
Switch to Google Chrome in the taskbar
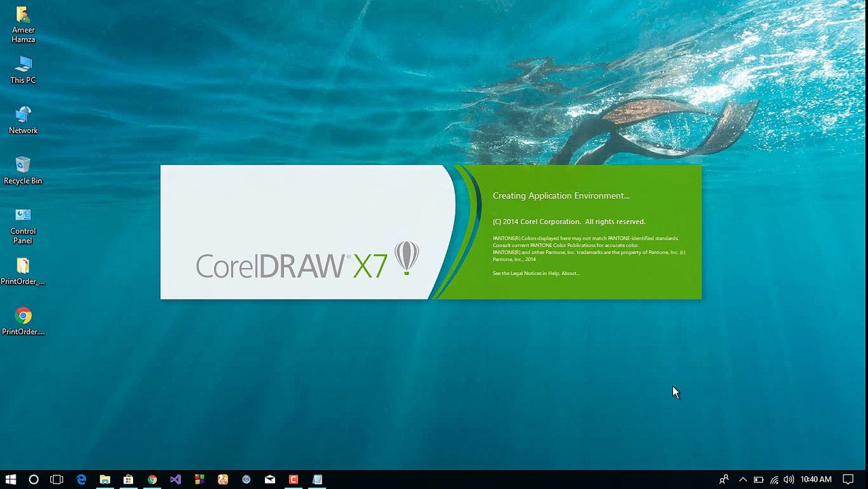tap(152, 479)
